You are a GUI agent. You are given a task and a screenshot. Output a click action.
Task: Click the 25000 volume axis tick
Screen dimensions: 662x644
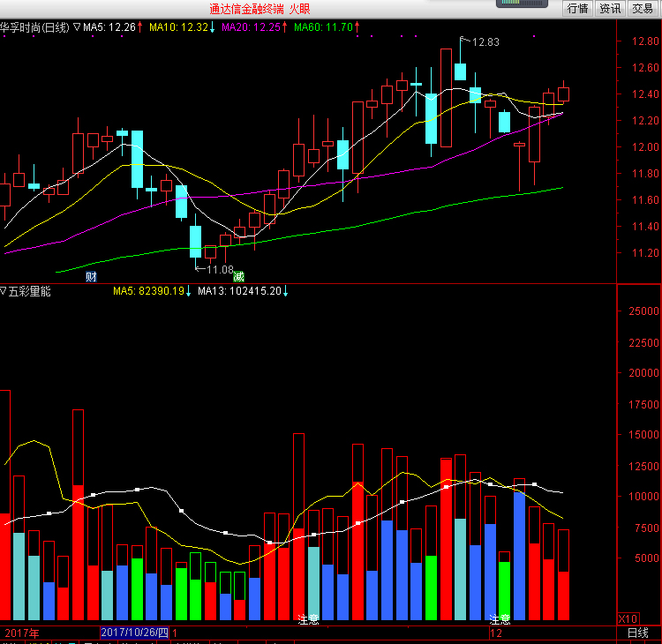[643, 311]
